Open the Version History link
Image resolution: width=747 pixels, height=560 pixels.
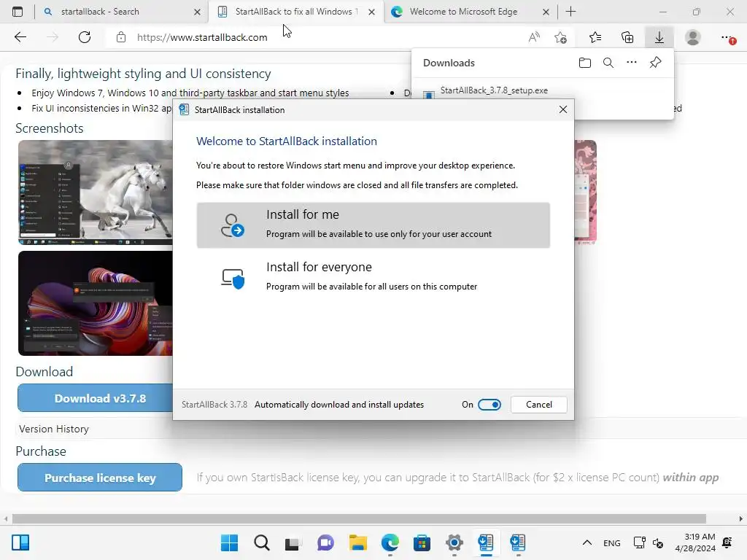point(54,429)
